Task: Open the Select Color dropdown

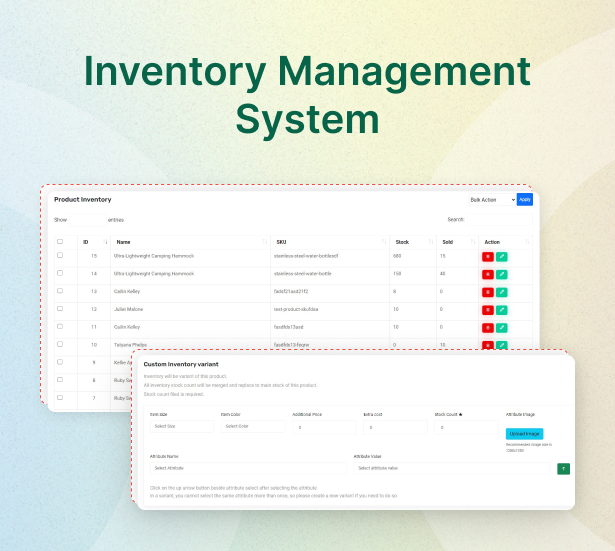Action: (x=250, y=426)
